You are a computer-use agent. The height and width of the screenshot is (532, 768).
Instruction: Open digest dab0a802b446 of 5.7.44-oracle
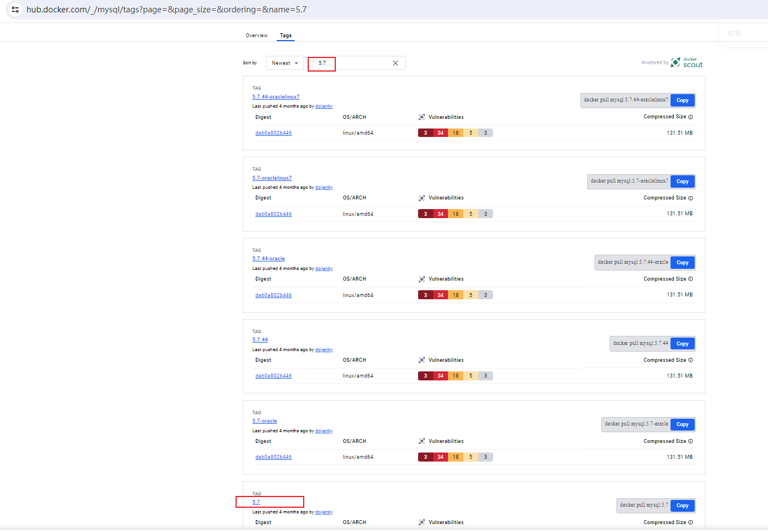click(273, 295)
